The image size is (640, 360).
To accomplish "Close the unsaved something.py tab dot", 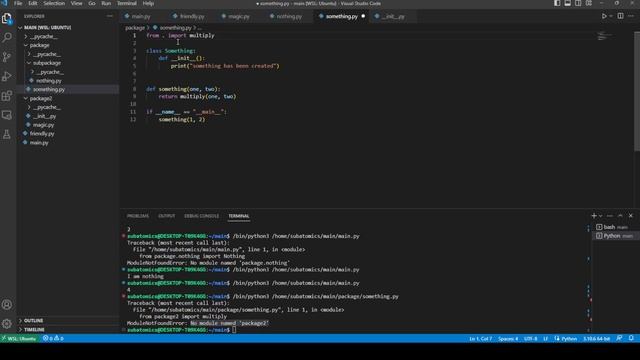I will (363, 16).
